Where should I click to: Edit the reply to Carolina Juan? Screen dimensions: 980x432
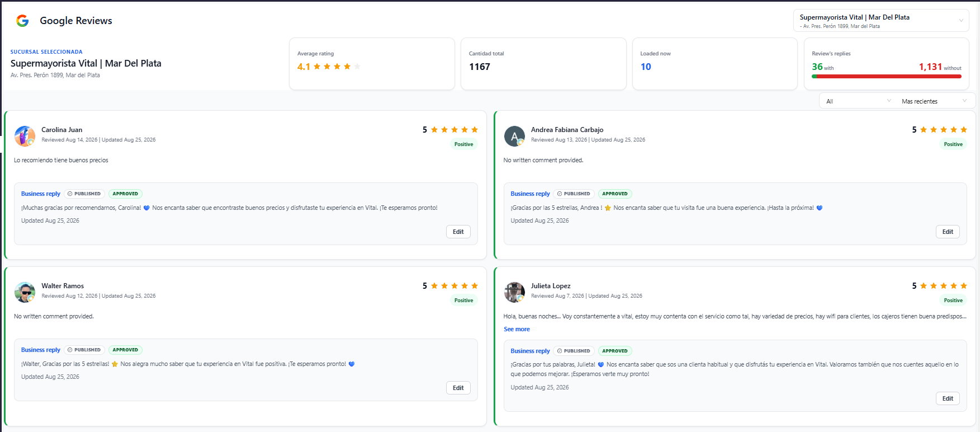(458, 232)
